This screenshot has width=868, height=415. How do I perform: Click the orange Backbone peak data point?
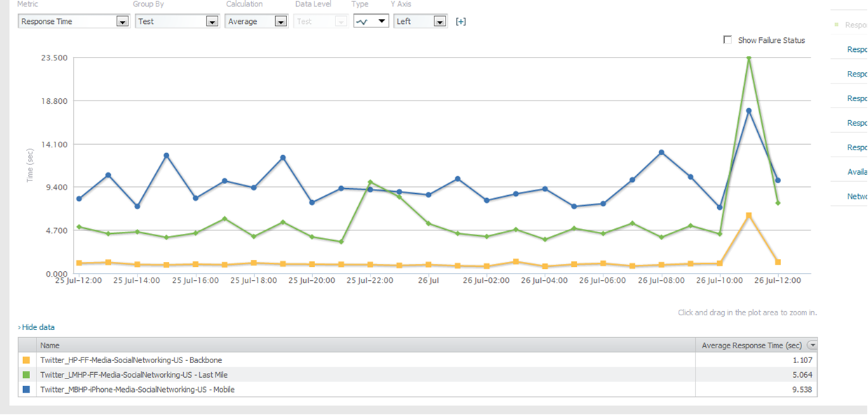point(749,216)
